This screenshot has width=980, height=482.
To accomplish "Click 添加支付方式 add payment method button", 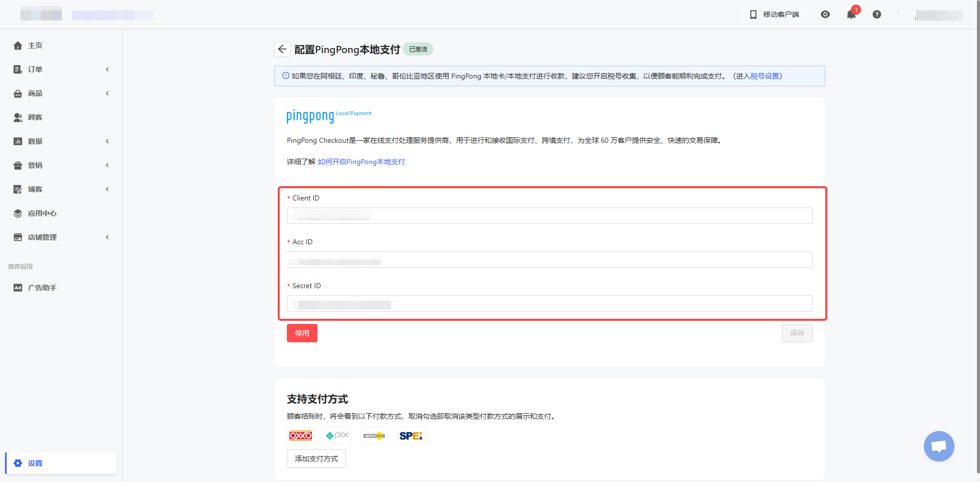I will 316,459.
